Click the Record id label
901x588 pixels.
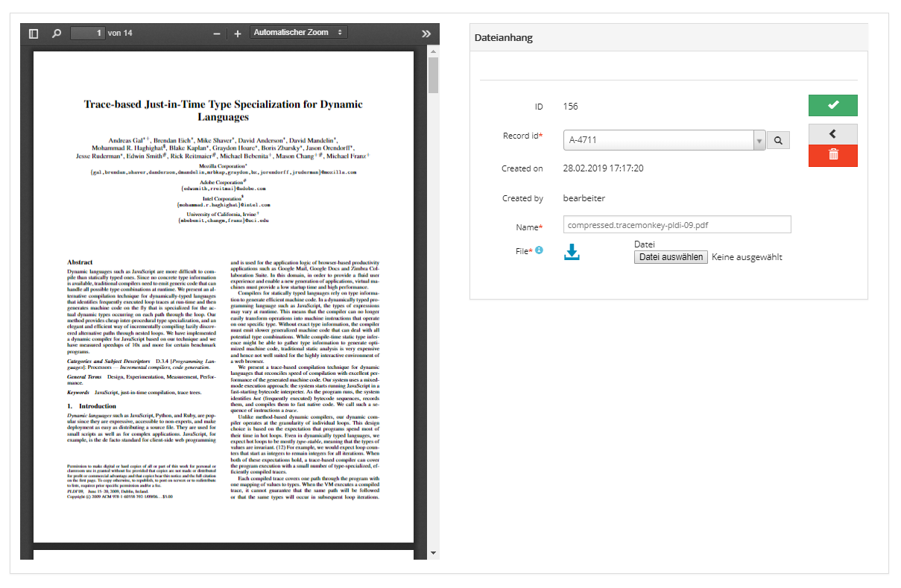pos(523,136)
